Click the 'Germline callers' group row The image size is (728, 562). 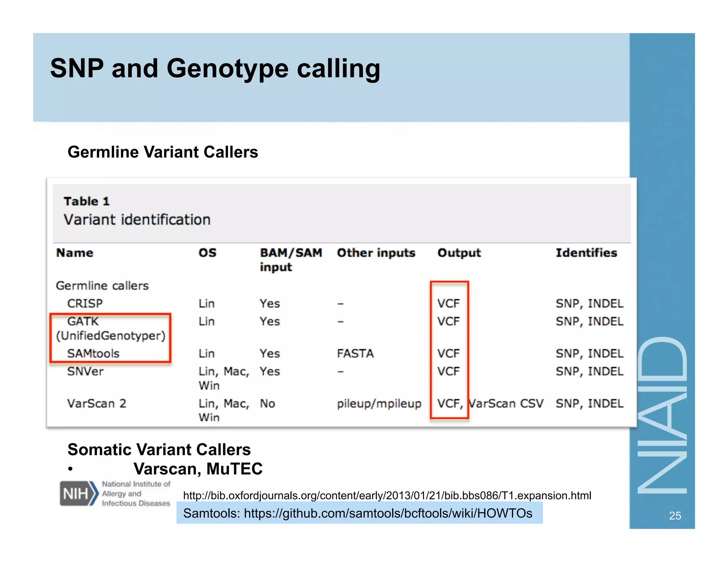[102, 285]
